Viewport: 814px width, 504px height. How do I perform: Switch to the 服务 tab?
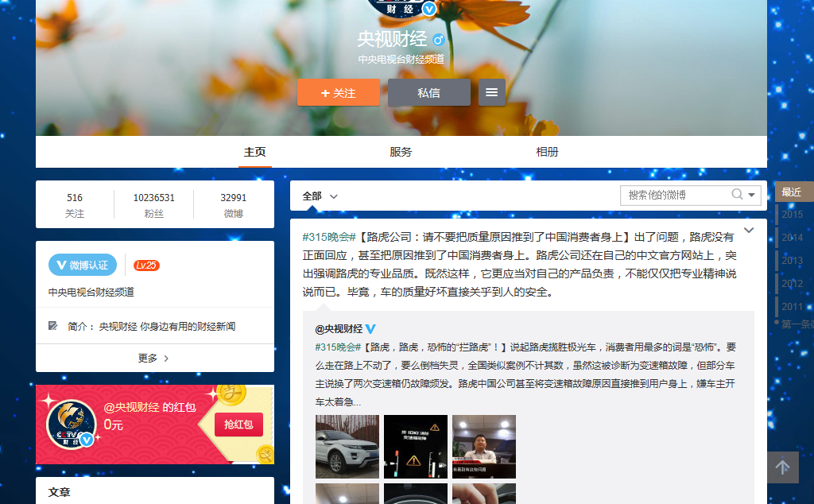click(401, 152)
